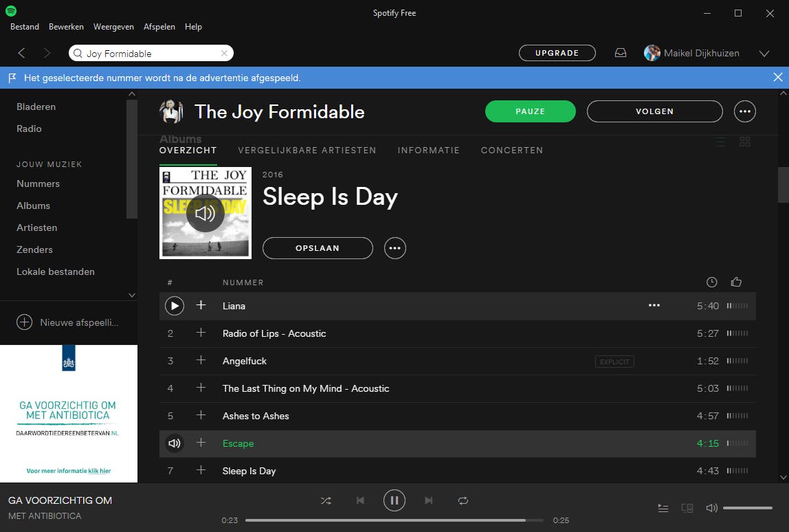Add Angelfuck to your music
Image resolution: width=789 pixels, height=532 pixels.
click(201, 360)
